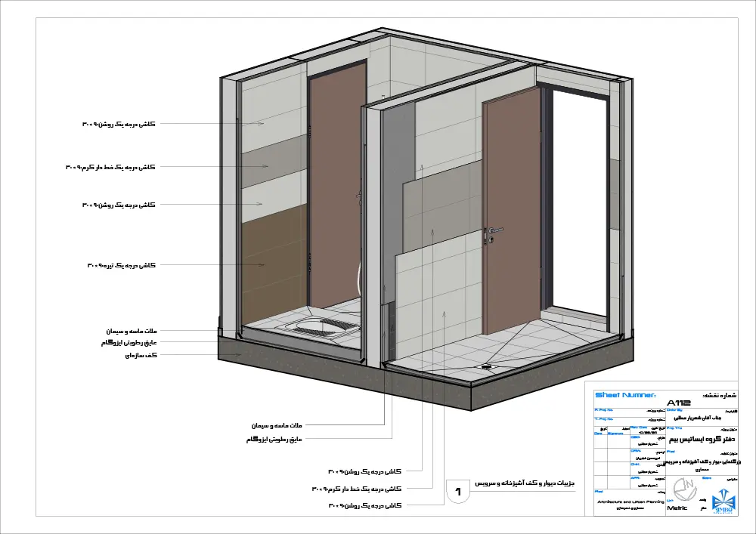
Task: Click the square floor drain
Action: pyautogui.click(x=486, y=367)
